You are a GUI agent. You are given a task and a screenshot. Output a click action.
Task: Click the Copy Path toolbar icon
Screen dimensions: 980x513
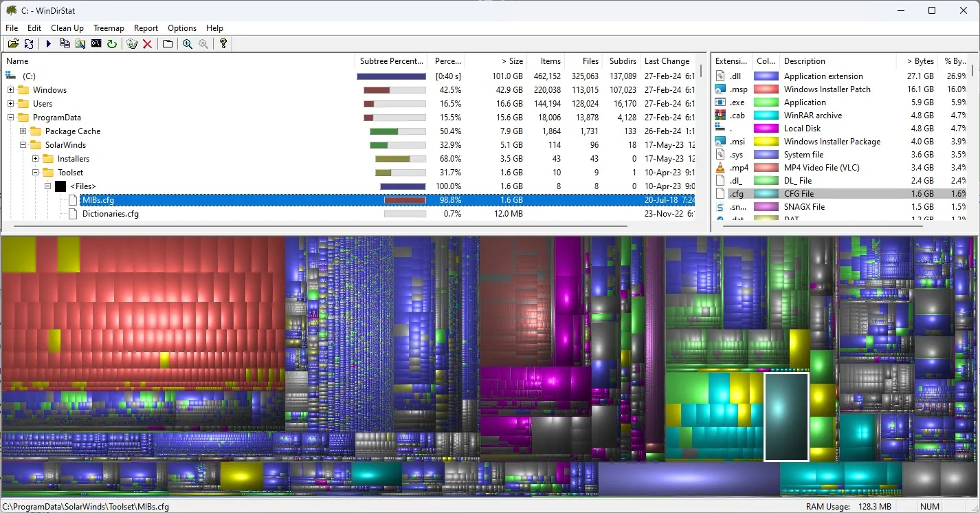(x=65, y=44)
